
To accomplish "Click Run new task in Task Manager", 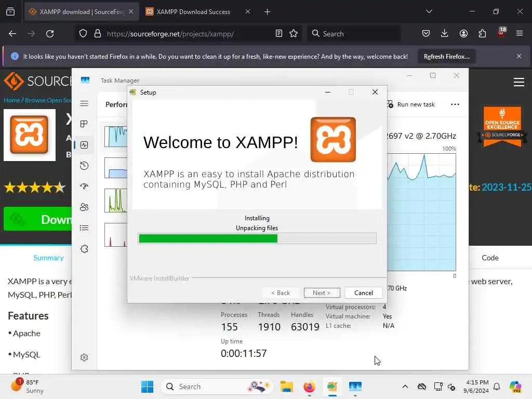I will (411, 104).
